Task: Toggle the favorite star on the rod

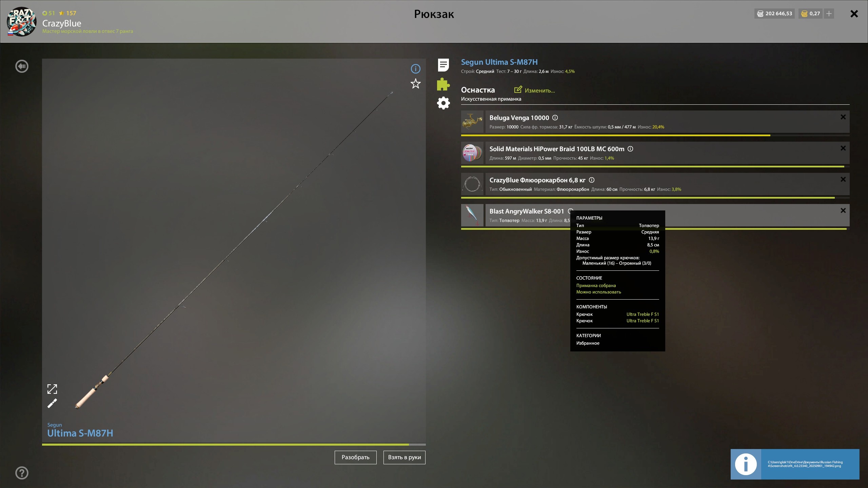Action: pos(415,83)
